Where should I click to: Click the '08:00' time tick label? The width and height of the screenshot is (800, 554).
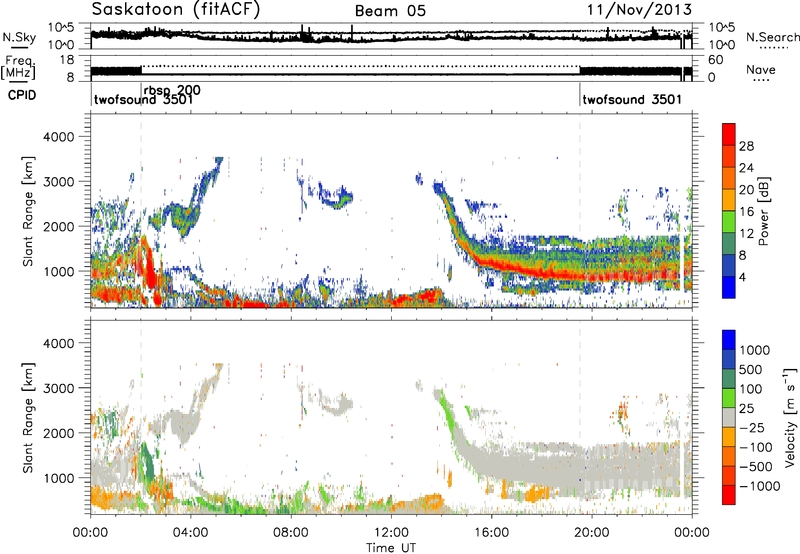[290, 533]
